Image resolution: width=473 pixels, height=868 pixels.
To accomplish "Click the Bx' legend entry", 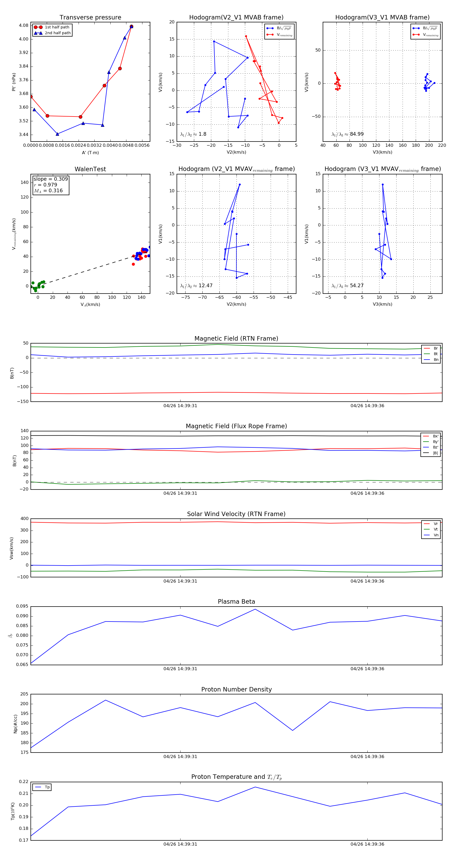I will pos(431,436).
